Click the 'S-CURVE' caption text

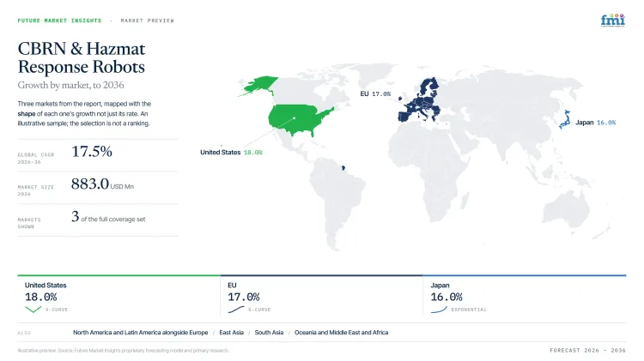click(259, 310)
